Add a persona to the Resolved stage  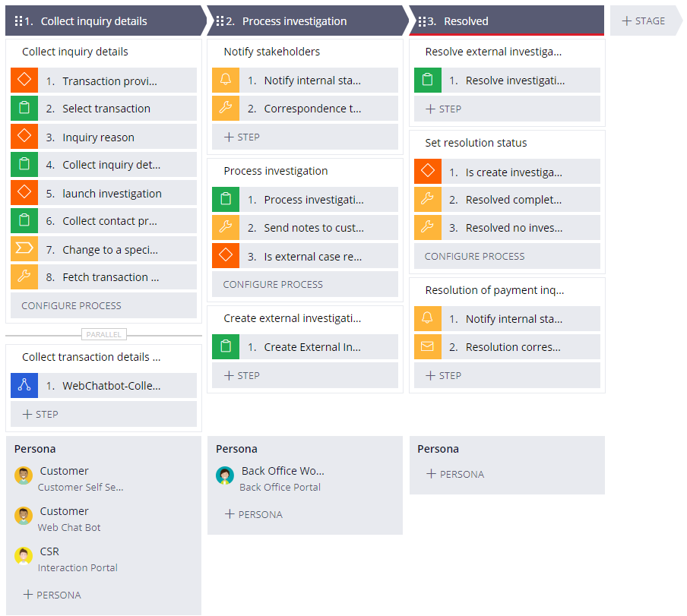tap(455, 474)
